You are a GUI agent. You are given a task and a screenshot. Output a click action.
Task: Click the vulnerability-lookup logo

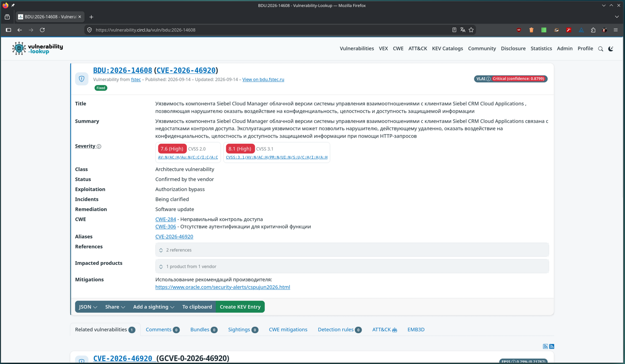(37, 48)
